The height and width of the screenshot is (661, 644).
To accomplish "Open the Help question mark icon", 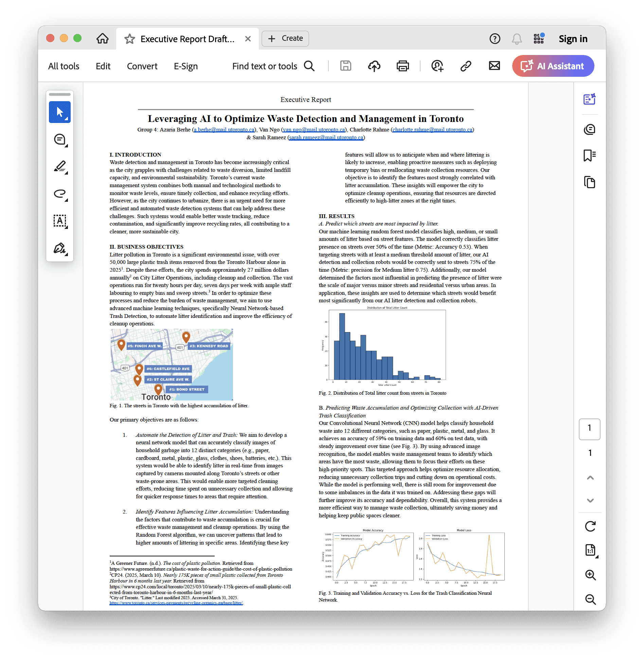I will (495, 39).
